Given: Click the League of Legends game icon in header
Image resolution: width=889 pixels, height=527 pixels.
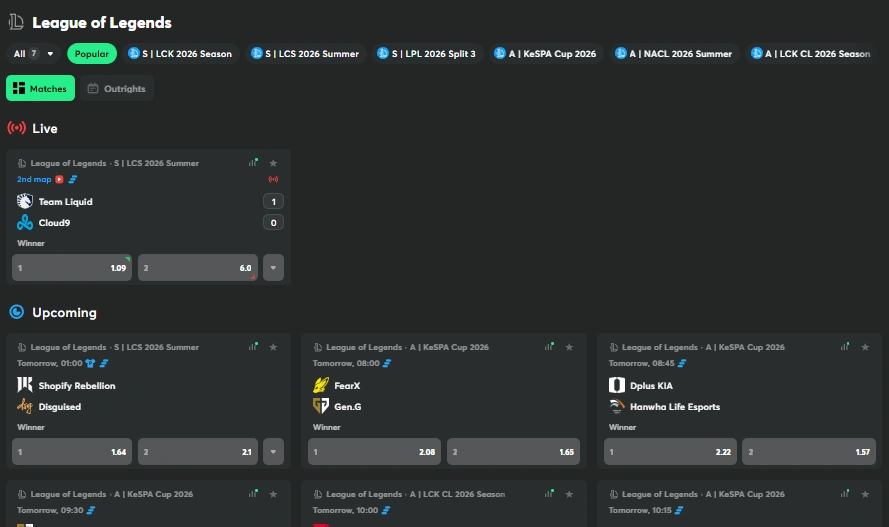Looking at the screenshot, I should coord(16,23).
